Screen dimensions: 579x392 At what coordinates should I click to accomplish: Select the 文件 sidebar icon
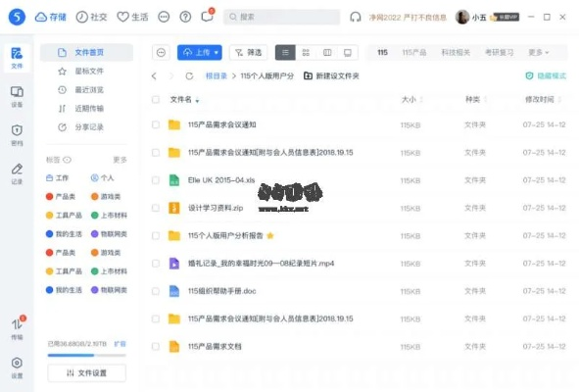[x=17, y=58]
